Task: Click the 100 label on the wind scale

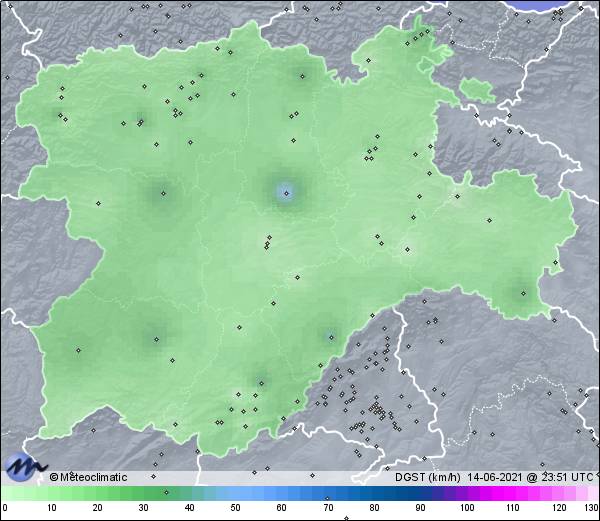Action: coord(467,508)
